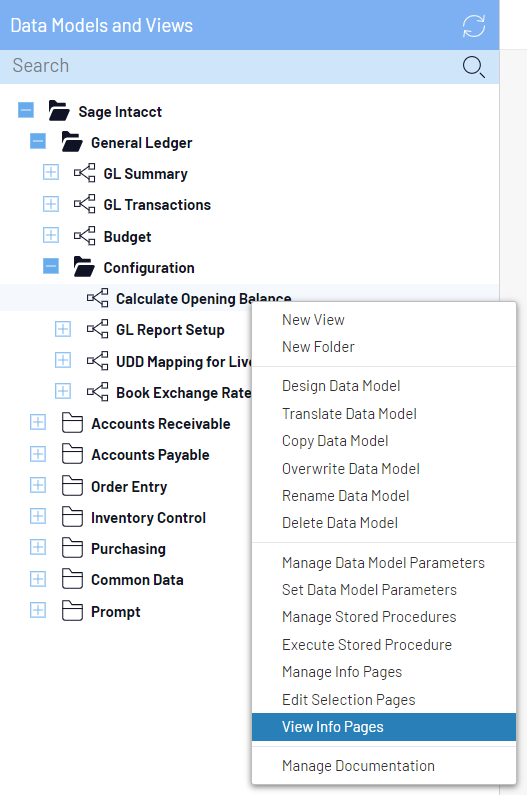Choose Manage Stored Procedures option
527x795 pixels.
pos(369,617)
